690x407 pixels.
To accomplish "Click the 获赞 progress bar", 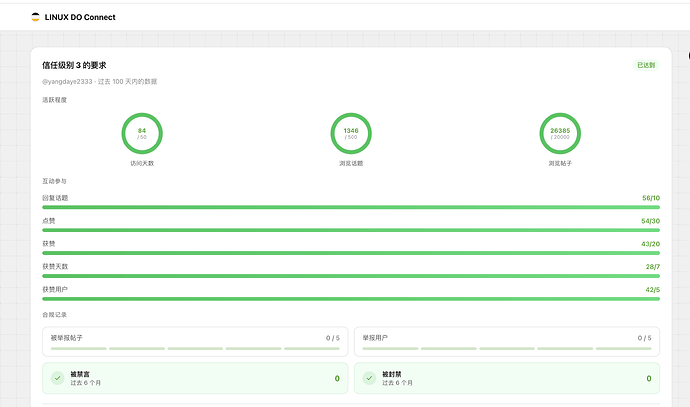I will coord(351,253).
